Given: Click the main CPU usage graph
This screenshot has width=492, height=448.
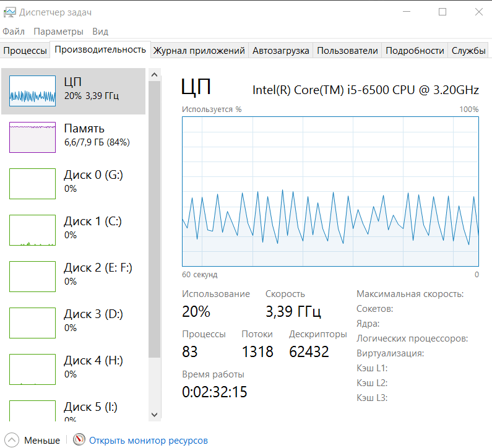Looking at the screenshot, I should 330,191.
